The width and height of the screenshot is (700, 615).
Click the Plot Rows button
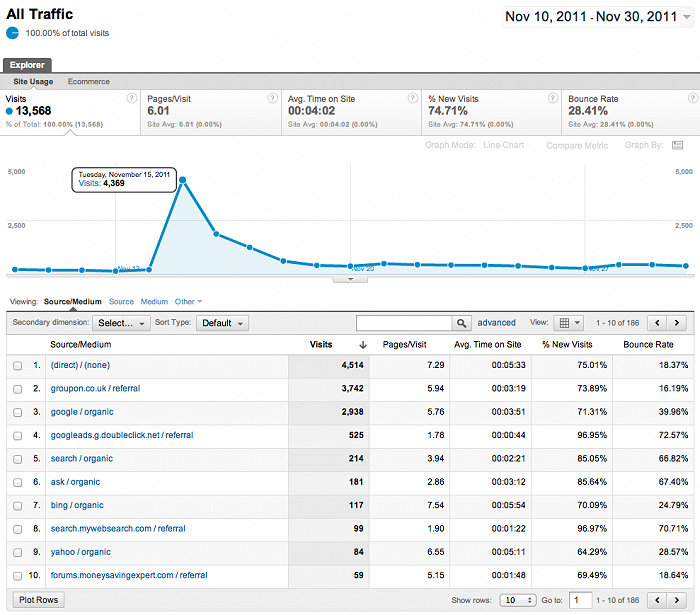click(38, 600)
